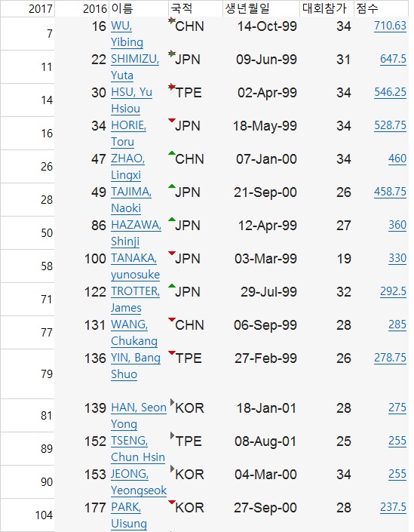Open YIN, Bang Shuo player link

[136, 366]
